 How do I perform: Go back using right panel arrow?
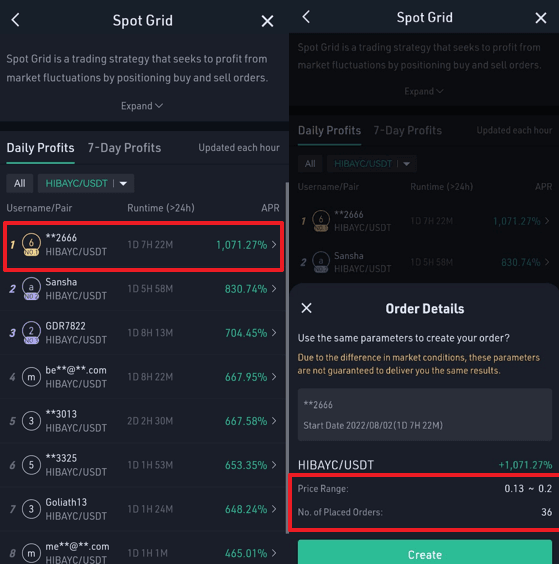(306, 17)
